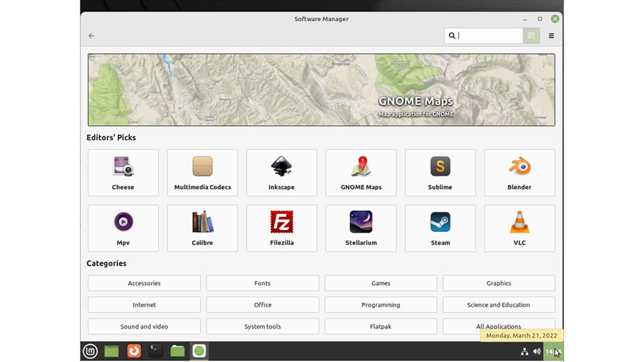Click the show desktop icon in taskbar
Viewport: 644px width, 362px height.
click(112, 351)
